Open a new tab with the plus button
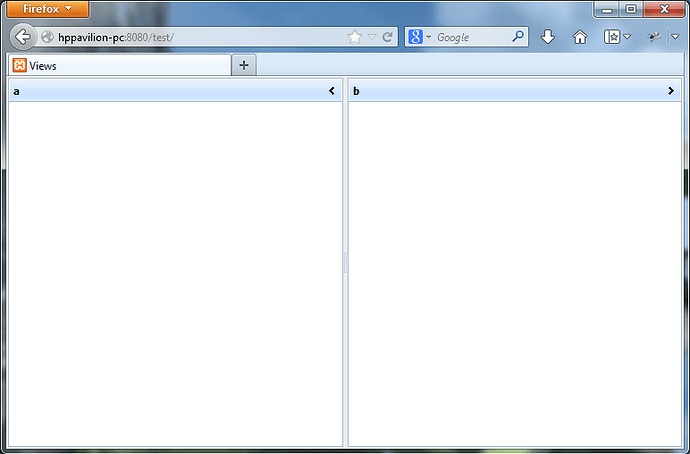 coord(244,66)
